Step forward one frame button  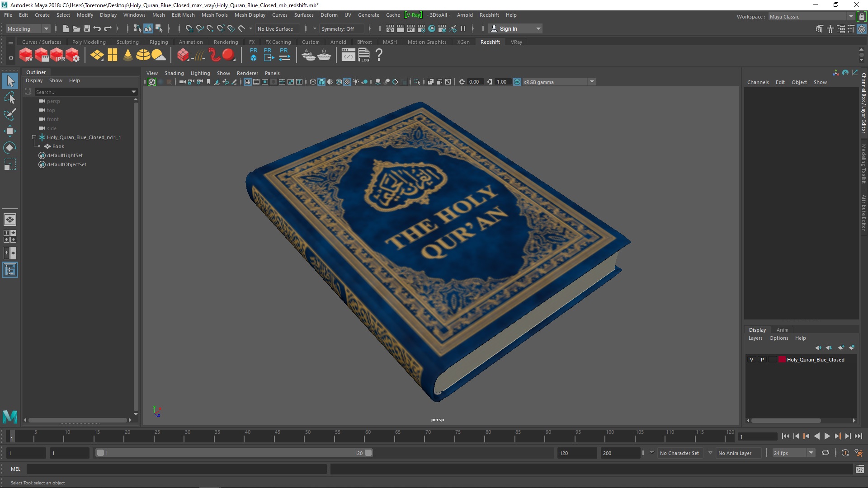(x=848, y=436)
